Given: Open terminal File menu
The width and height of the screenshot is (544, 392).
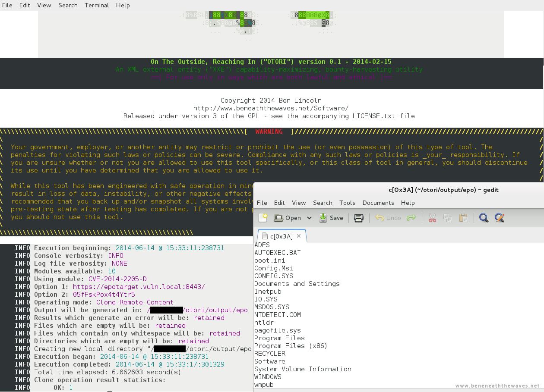Looking at the screenshot, I should (7, 5).
